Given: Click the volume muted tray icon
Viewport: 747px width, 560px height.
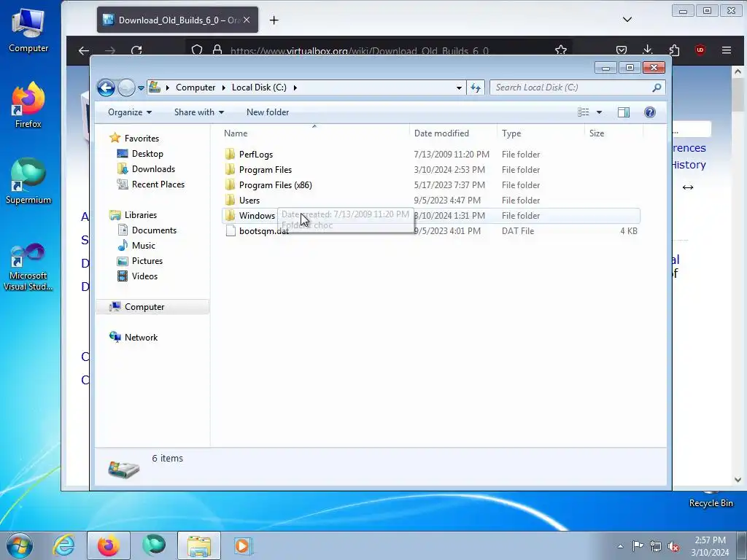Looking at the screenshot, I should [x=673, y=546].
